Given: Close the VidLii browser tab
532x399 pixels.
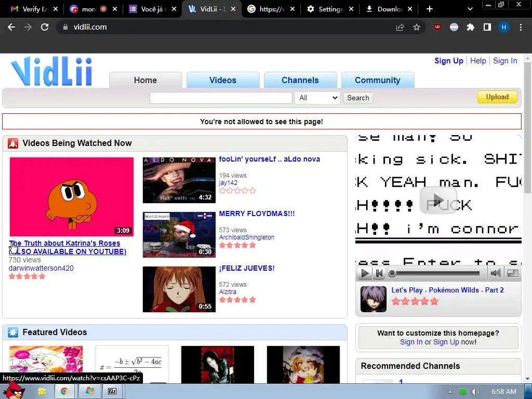Looking at the screenshot, I should point(233,9).
